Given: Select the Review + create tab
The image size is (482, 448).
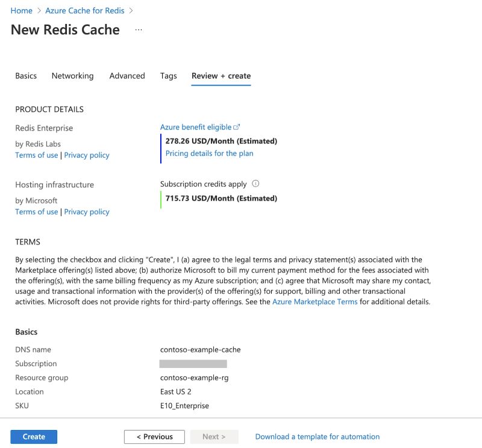Looking at the screenshot, I should pyautogui.click(x=221, y=76).
